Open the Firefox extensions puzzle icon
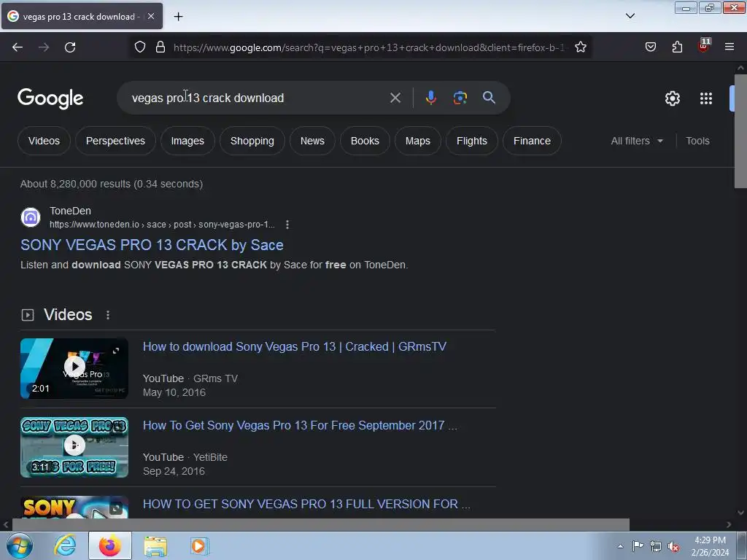The image size is (747, 560). (x=677, y=47)
